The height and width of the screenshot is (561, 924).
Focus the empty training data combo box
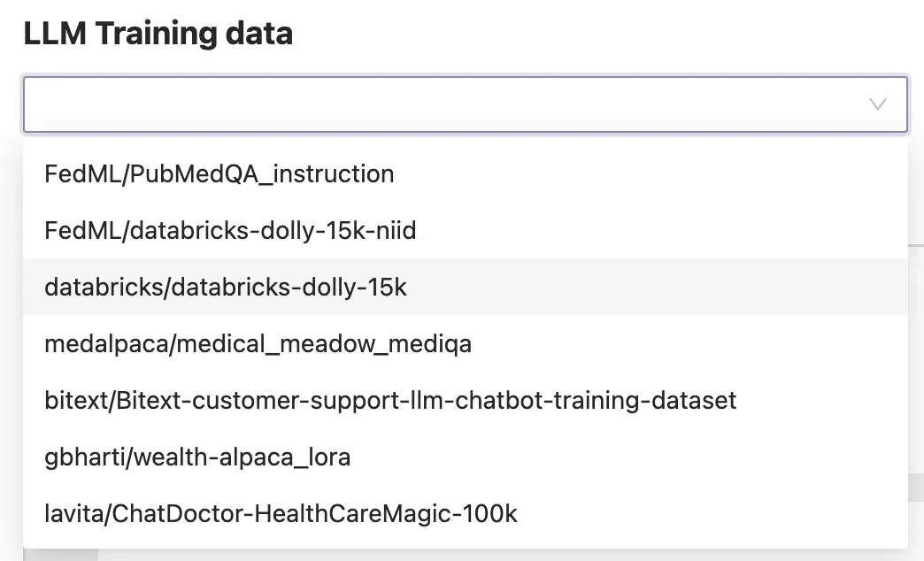(443, 104)
